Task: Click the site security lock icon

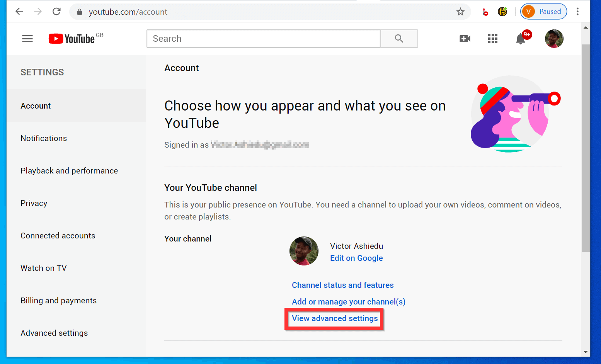Action: [79, 12]
